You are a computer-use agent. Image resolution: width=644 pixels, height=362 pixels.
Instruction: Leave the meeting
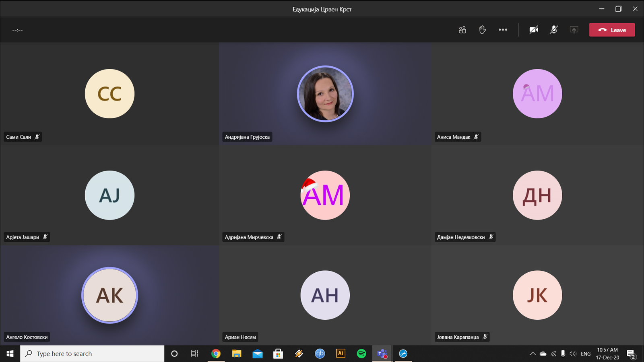[x=612, y=30]
